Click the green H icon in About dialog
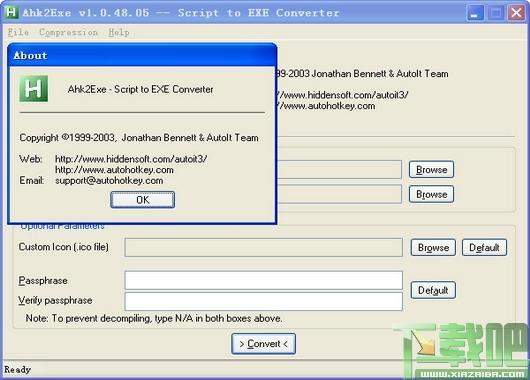Image resolution: width=530 pixels, height=380 pixels. click(x=33, y=89)
